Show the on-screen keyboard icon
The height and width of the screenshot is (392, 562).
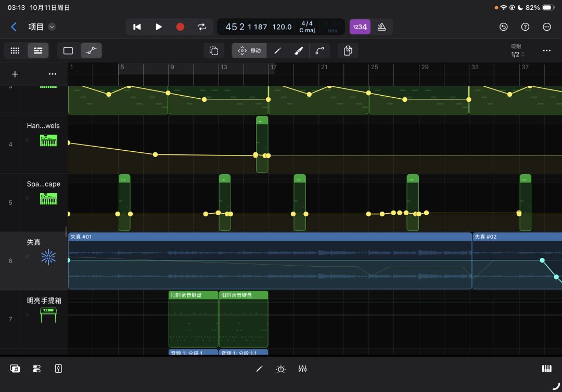pyautogui.click(x=546, y=369)
